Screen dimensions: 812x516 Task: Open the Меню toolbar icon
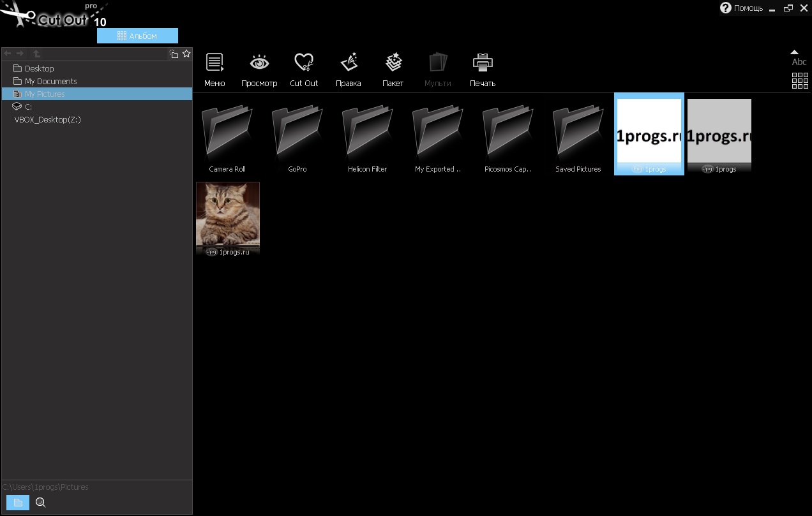point(214,63)
